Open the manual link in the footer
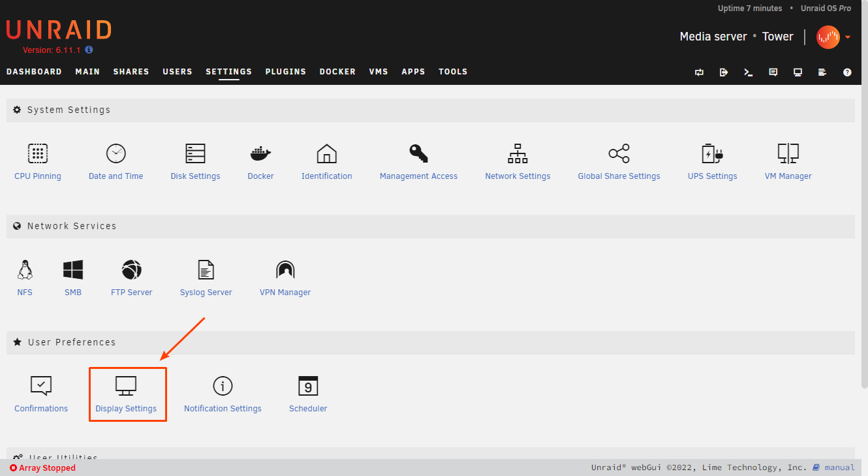The width and height of the screenshot is (868, 476). coord(839,468)
